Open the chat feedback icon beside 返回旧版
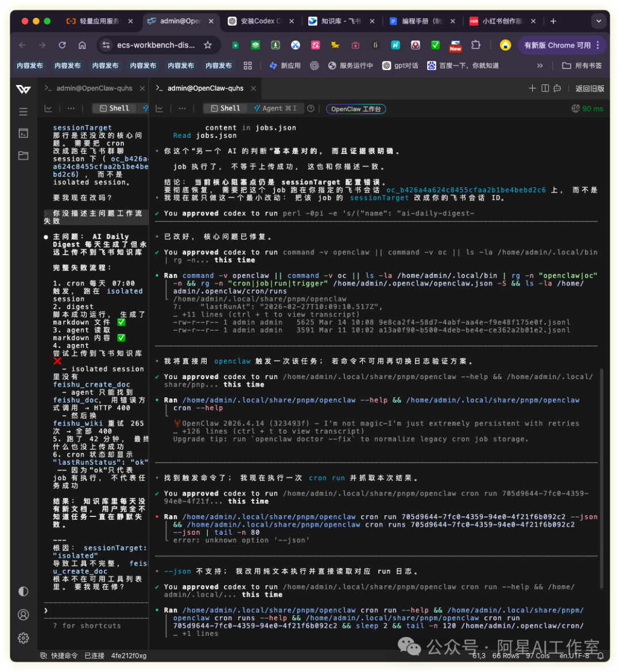This screenshot has height=672, width=620. [557, 88]
